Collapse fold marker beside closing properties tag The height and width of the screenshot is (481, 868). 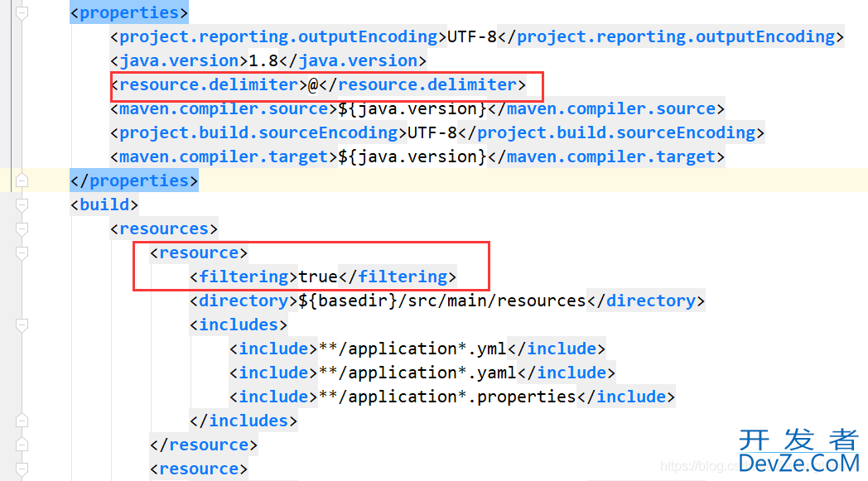(22, 180)
